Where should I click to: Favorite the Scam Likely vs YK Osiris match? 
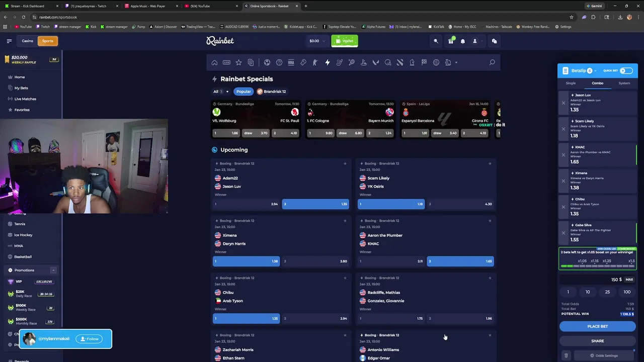point(490,163)
